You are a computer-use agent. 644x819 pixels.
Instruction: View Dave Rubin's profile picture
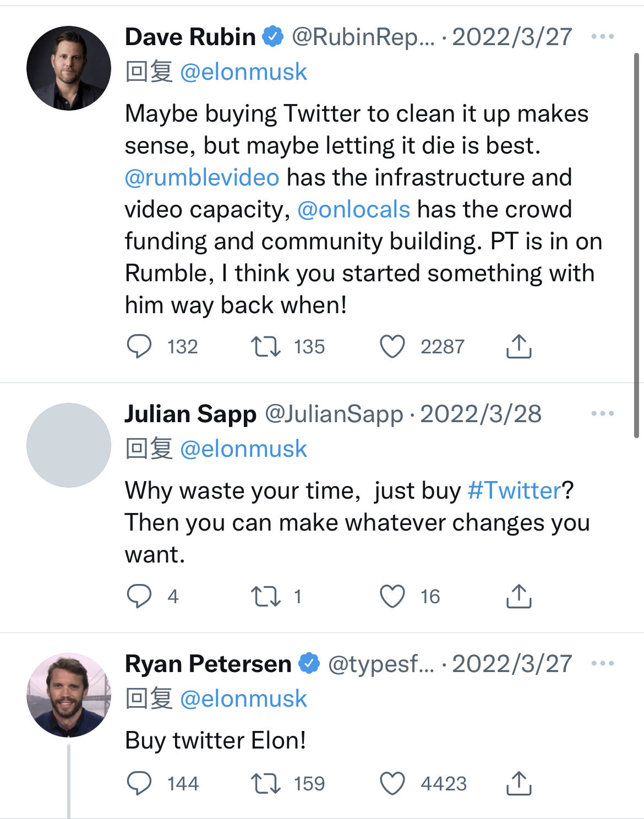[x=69, y=68]
